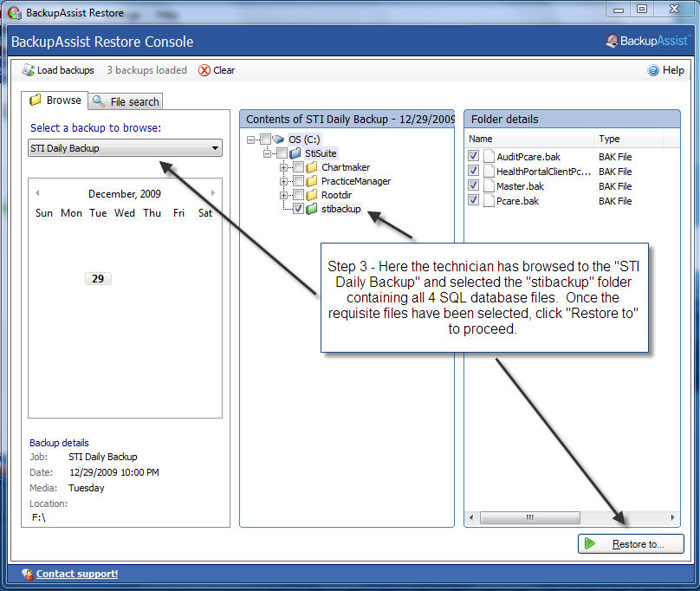Switch to the File search tab
The height and width of the screenshot is (591, 700).
point(126,101)
